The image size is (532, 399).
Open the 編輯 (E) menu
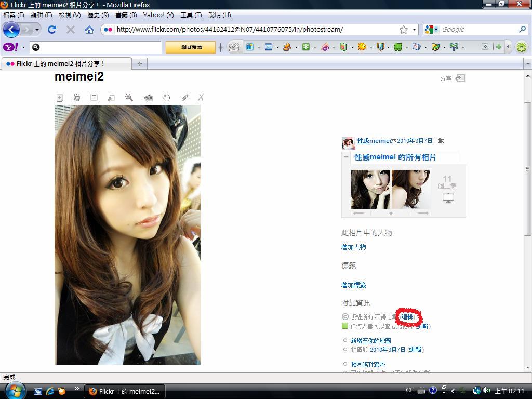[x=42, y=15]
